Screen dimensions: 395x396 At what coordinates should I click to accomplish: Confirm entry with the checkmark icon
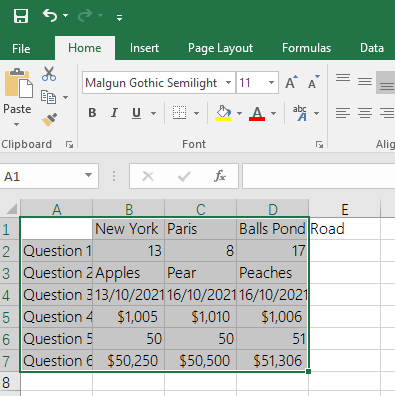184,176
